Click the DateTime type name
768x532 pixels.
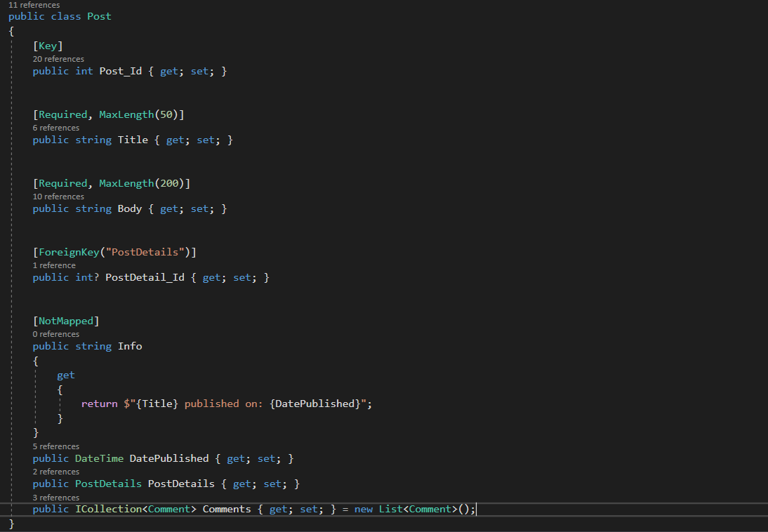[100, 458]
